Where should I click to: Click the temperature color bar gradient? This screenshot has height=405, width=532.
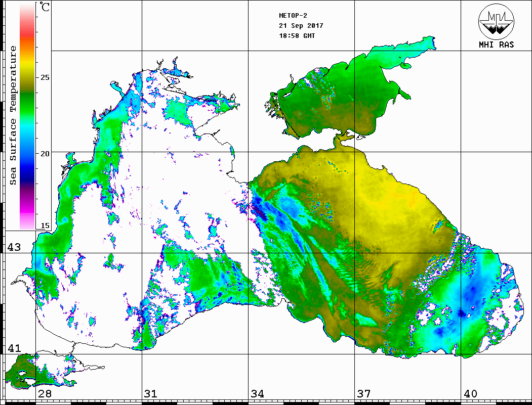coord(27,116)
